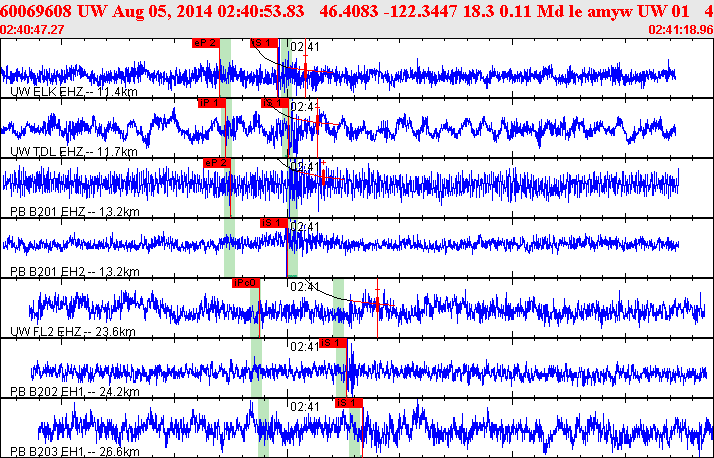Viewport: 714px width, 458px height.
Task: Select the iS 1 pick flag on ELK trace
Action: [264, 43]
